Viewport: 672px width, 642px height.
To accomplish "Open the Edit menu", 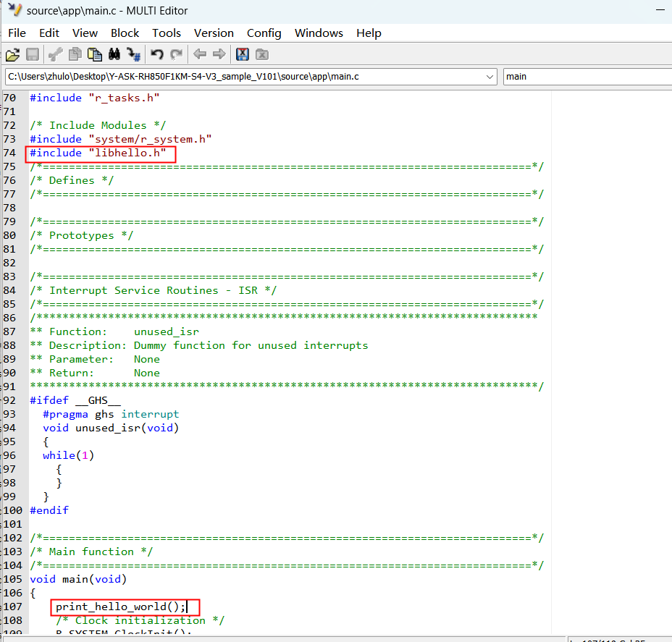I will click(x=49, y=33).
